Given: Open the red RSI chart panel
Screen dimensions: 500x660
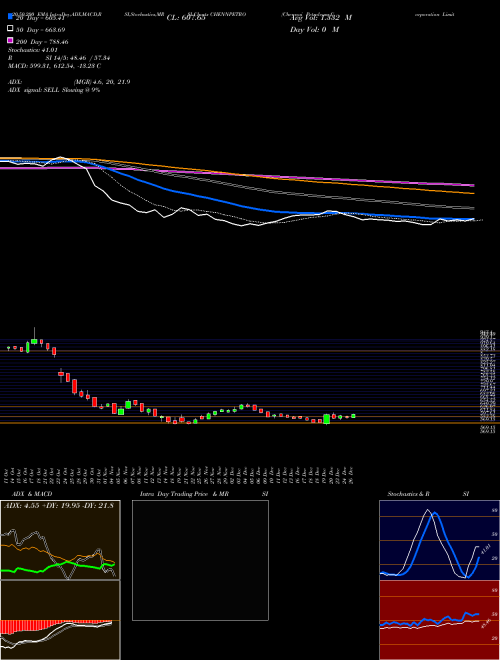Looking at the screenshot, I should coord(439,620).
